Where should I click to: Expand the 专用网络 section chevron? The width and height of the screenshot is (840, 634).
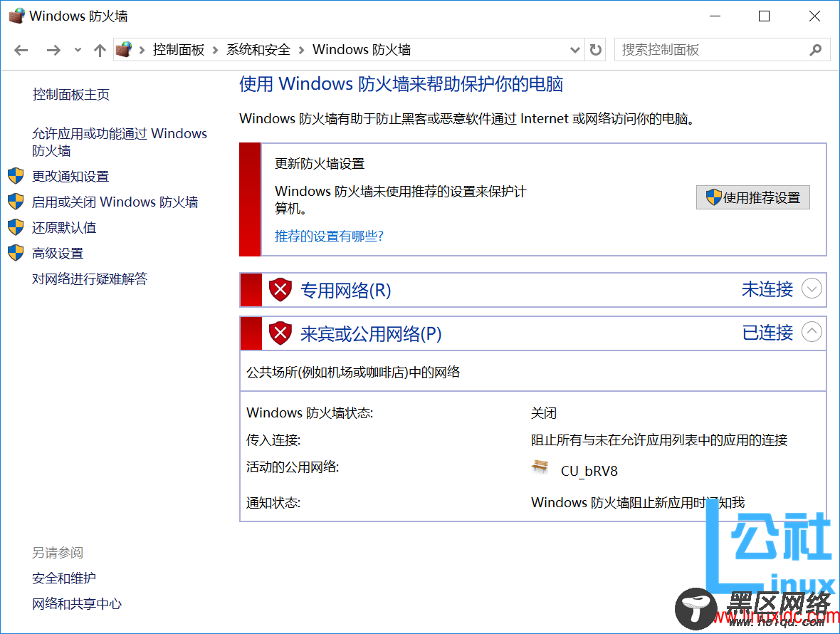[x=812, y=289]
